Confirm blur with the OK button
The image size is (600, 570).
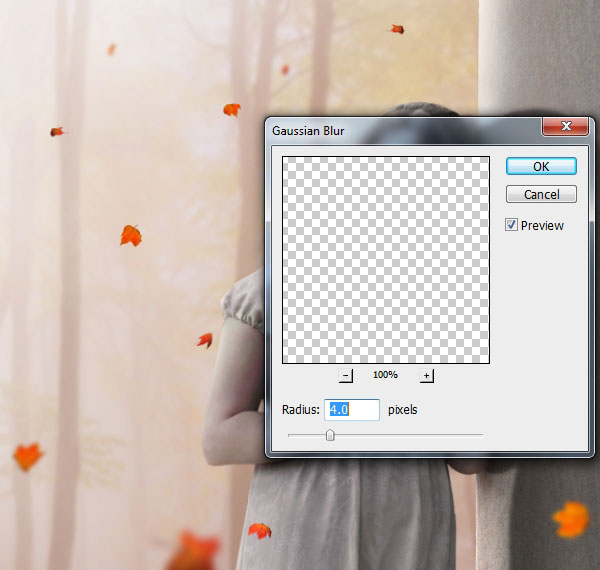coord(541,166)
